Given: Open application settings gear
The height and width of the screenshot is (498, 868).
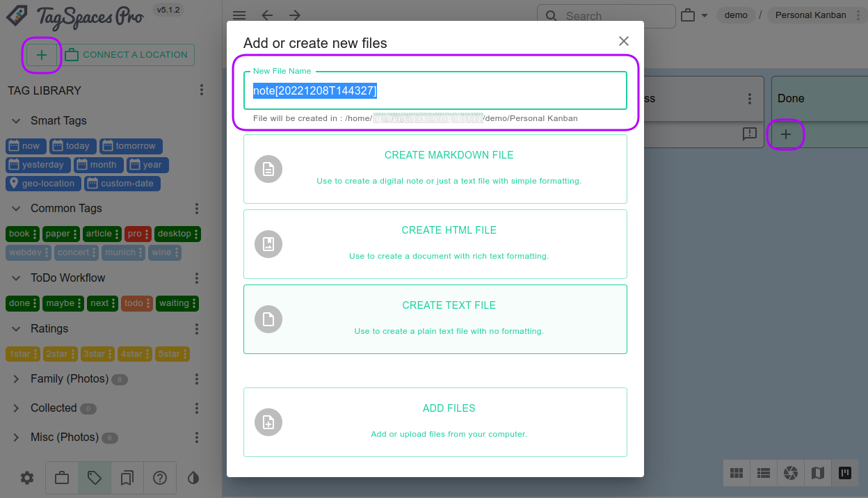Looking at the screenshot, I should tap(26, 478).
